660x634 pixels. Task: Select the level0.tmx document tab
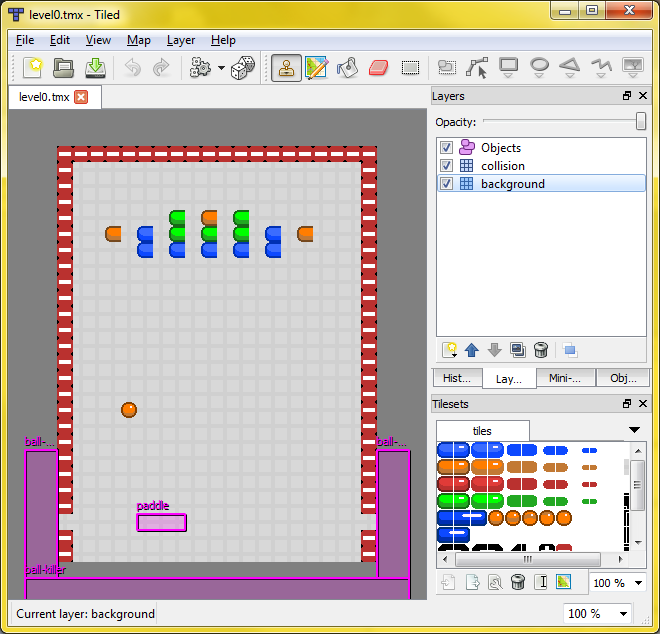pos(54,97)
